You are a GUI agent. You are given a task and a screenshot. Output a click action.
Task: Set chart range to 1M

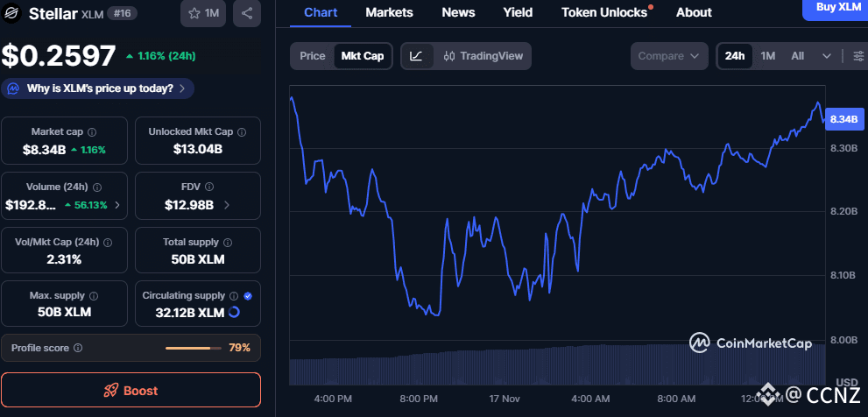tap(767, 56)
